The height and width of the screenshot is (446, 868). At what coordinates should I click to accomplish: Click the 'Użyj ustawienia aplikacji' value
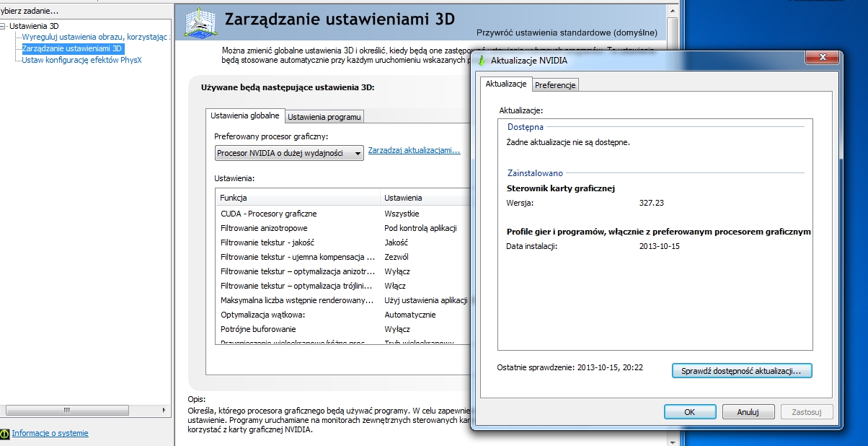(x=426, y=300)
